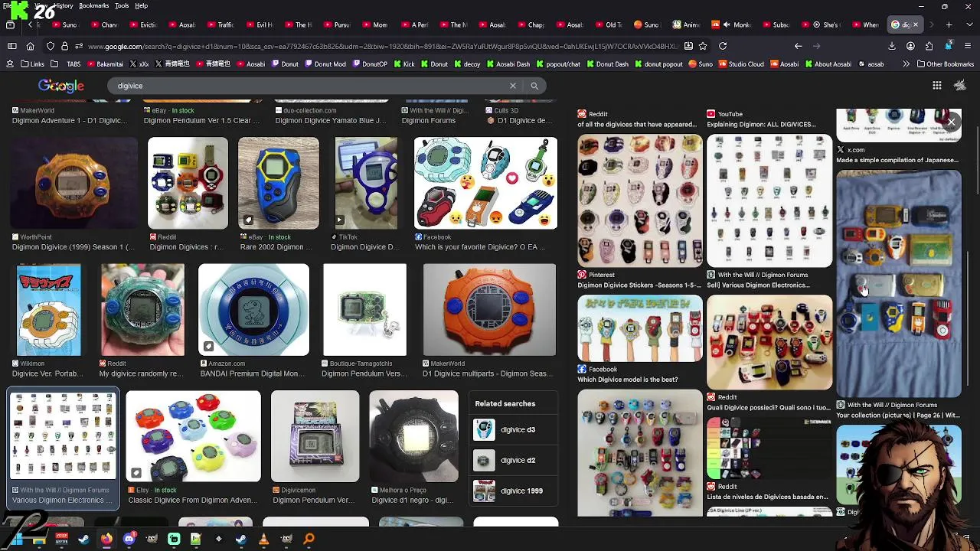
Task: Open the black digivice d1 negro image
Action: click(x=413, y=436)
